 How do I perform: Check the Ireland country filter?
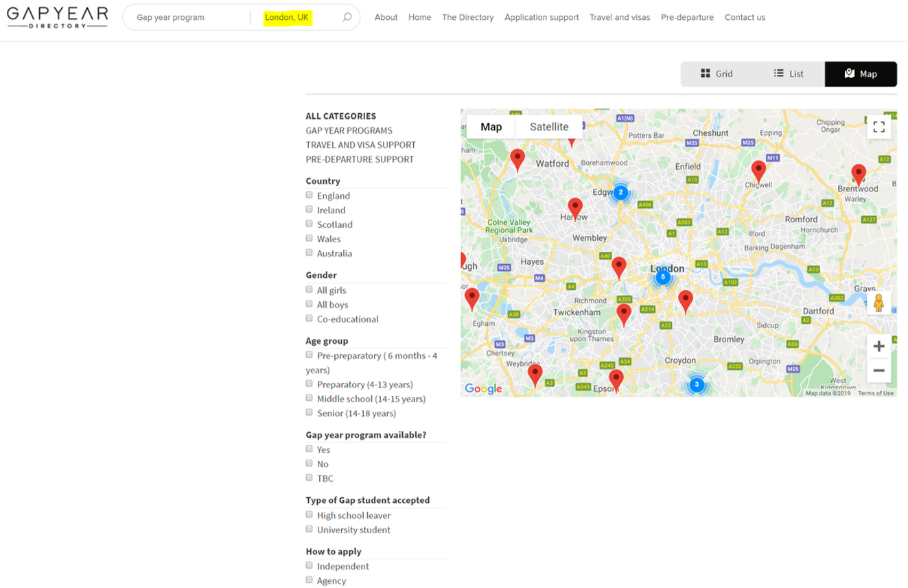(x=310, y=210)
